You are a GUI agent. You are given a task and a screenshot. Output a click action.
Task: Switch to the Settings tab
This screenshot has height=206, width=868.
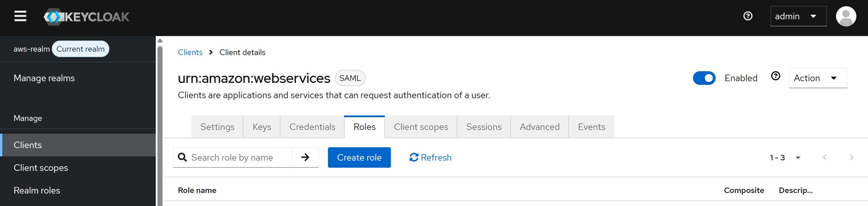[x=217, y=127]
